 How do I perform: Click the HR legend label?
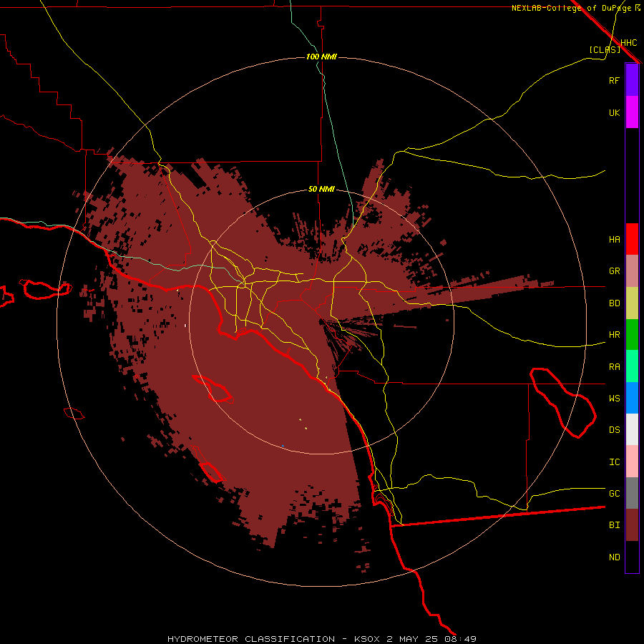pos(614,335)
